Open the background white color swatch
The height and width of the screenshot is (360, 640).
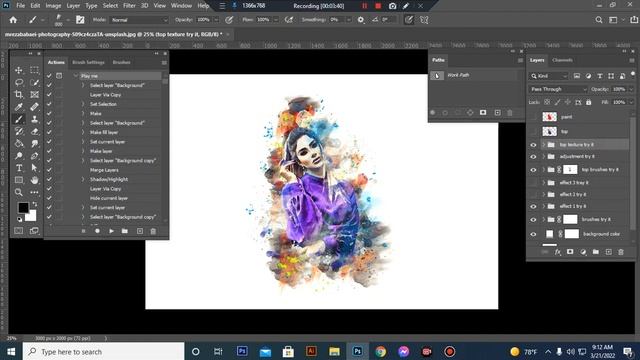click(x=32, y=216)
